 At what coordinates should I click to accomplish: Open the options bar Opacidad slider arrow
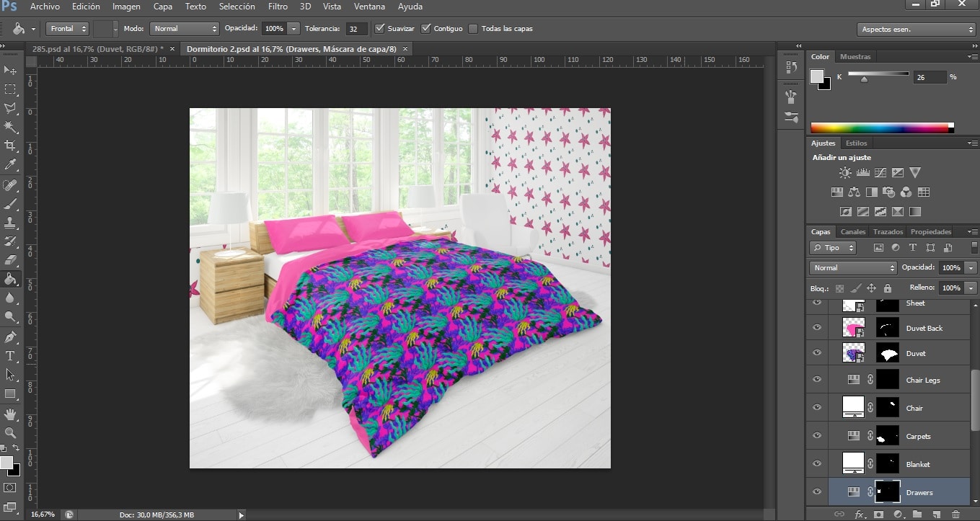[x=293, y=29]
